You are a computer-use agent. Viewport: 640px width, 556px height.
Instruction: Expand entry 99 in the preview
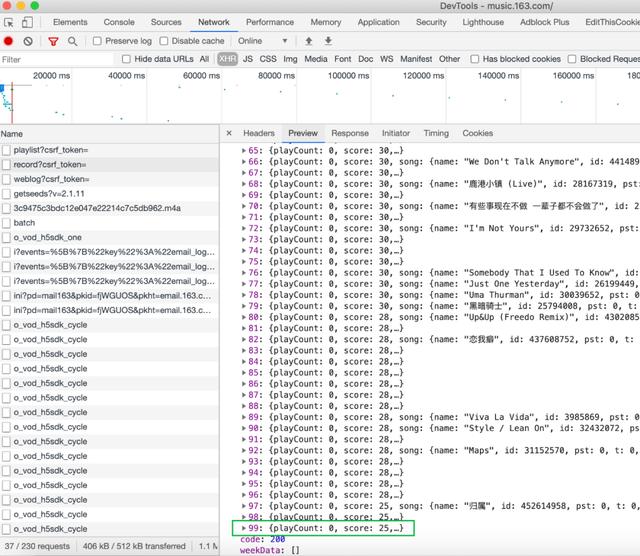point(244,528)
